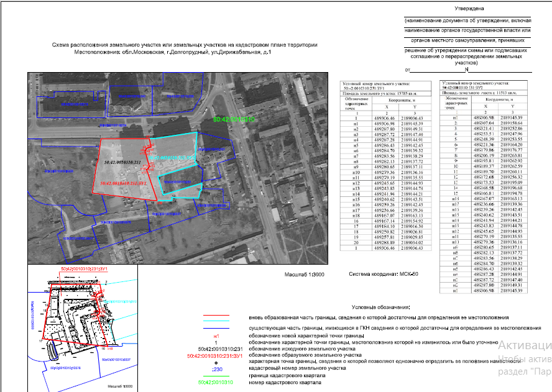Click legend text 'обозначение новой характерной точки границы'
Image resolution: width=552 pixels, height=392 pixels.
click(306, 335)
